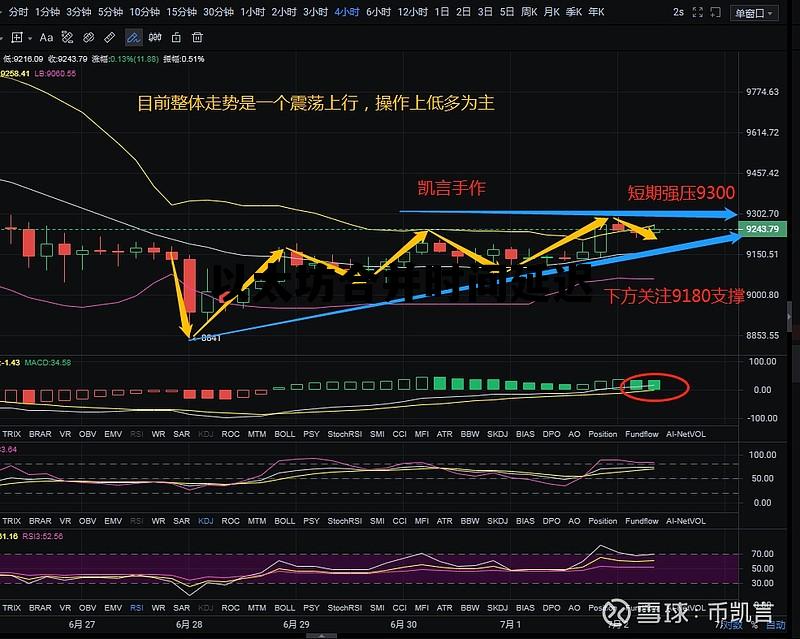Click the chart layout icon at toolbar start
Viewport: 800px width, 639px height.
[x=17, y=38]
